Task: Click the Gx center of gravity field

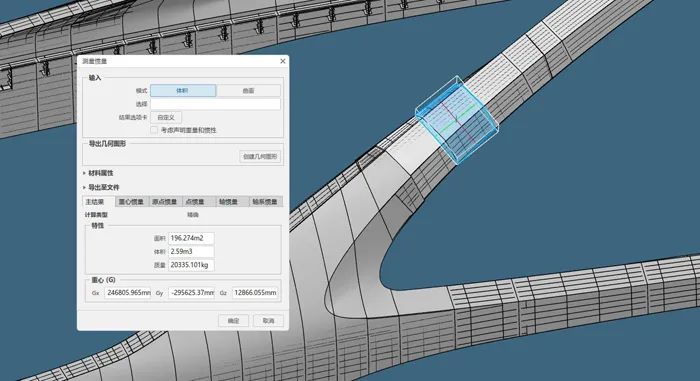Action: click(x=128, y=293)
